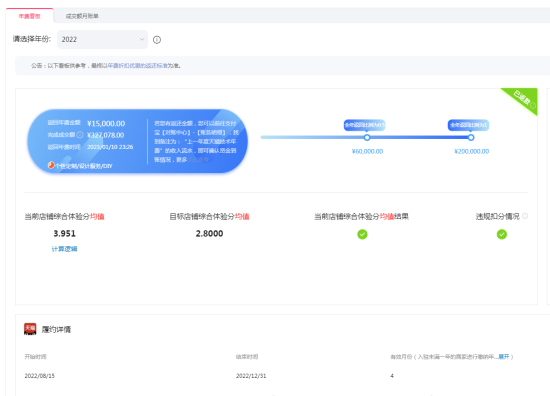Image resolution: width=550 pixels, height=396 pixels.
Task: Click the info icon on the green 已返款 ribbon
Action: 533,105
